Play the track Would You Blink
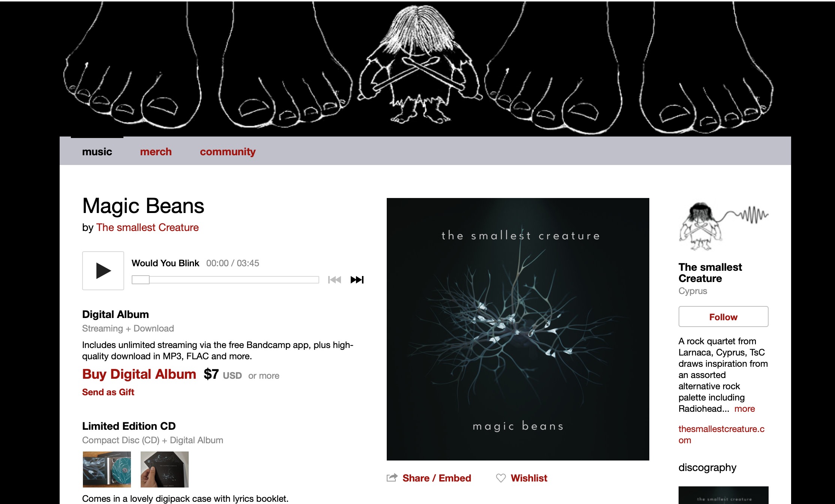Screen dimensions: 835x504 (x=103, y=271)
